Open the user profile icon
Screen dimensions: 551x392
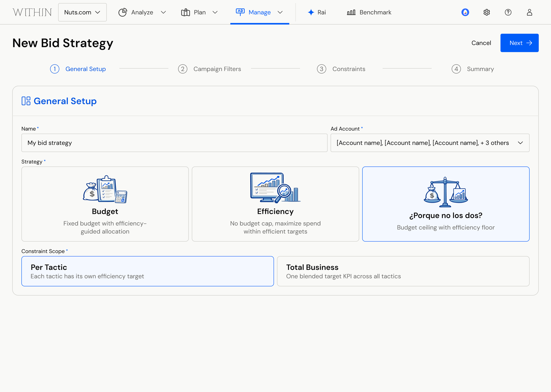pyautogui.click(x=530, y=12)
